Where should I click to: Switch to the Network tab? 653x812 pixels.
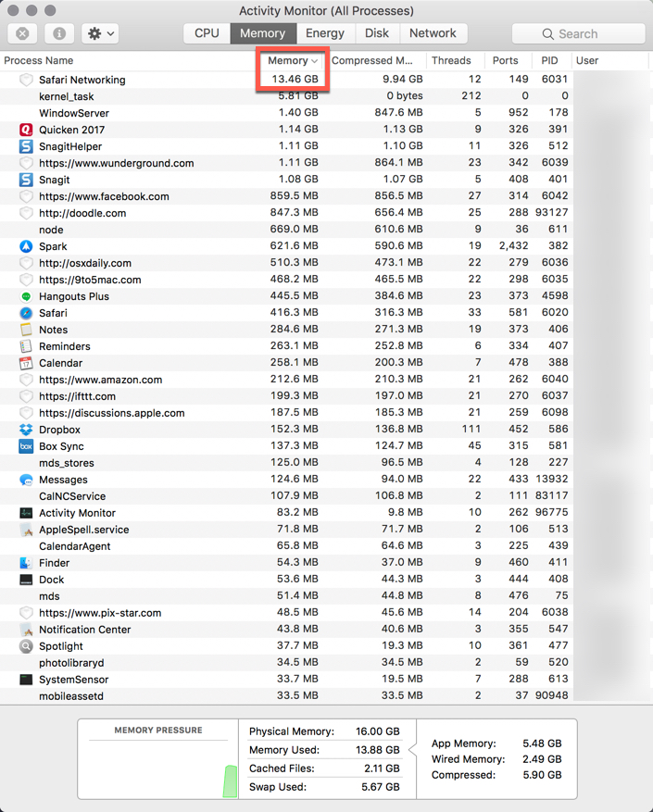tap(433, 33)
